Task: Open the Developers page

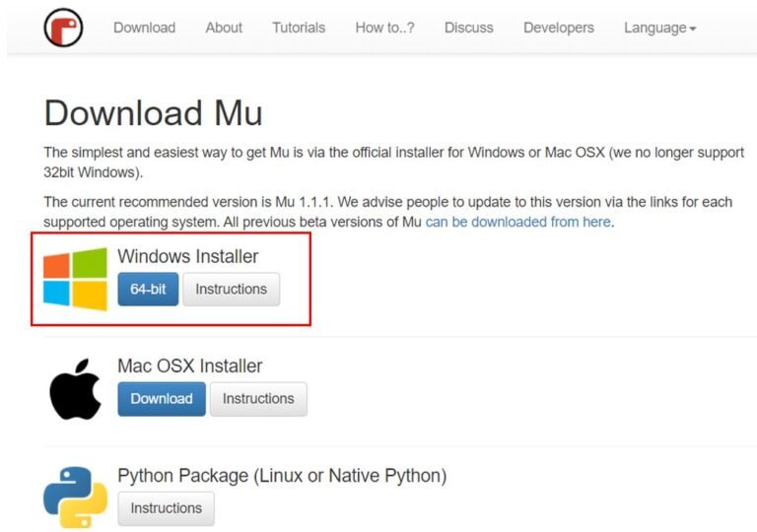Action: coord(558,28)
